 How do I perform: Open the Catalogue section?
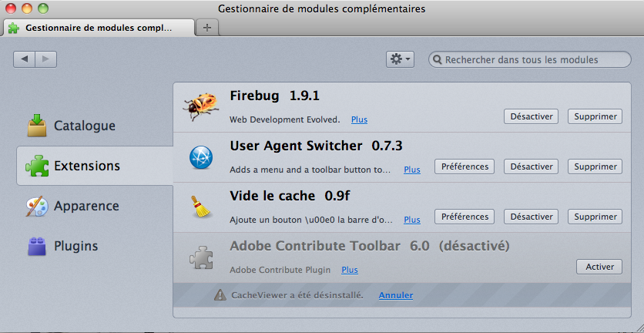point(72,126)
